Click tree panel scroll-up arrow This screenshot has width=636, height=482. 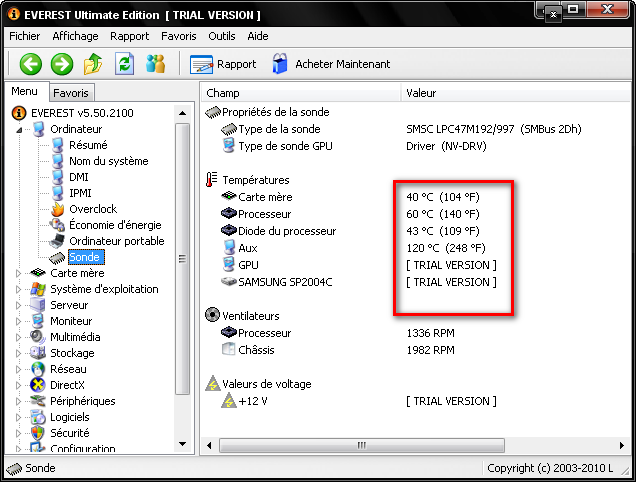click(x=183, y=113)
